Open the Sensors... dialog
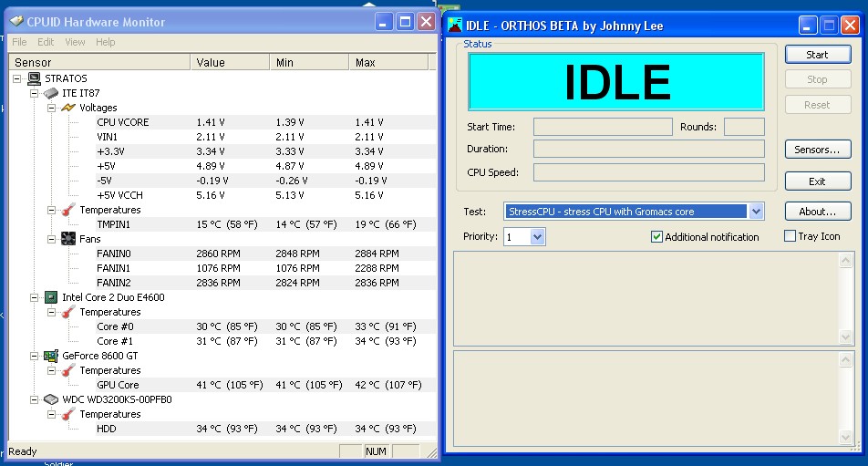The width and height of the screenshot is (868, 466). 818,150
